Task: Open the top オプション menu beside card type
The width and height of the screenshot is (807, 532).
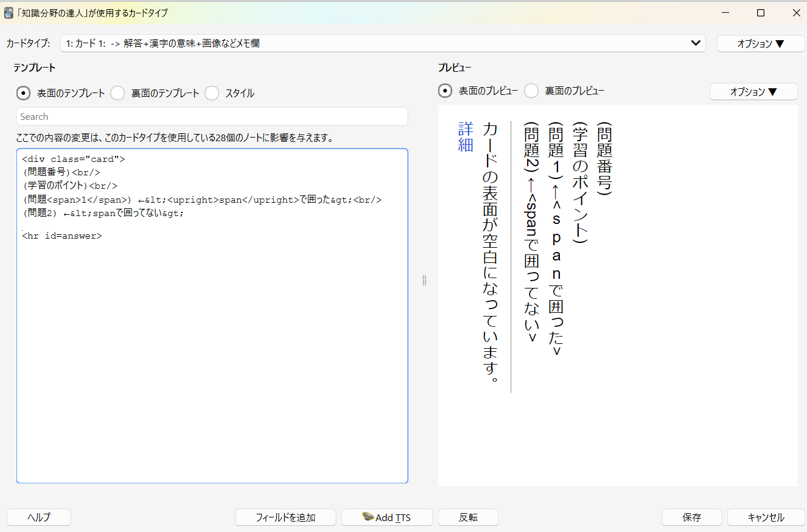Action: pyautogui.click(x=761, y=43)
